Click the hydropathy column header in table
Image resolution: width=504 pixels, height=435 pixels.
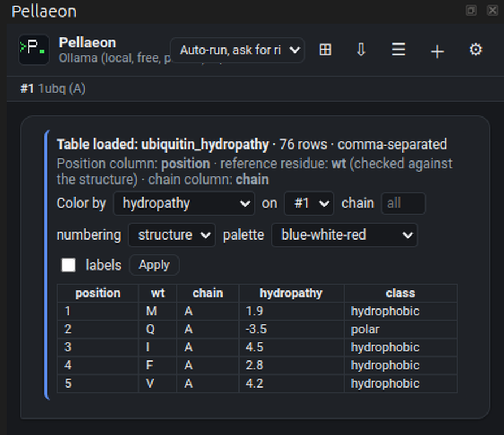tap(291, 293)
